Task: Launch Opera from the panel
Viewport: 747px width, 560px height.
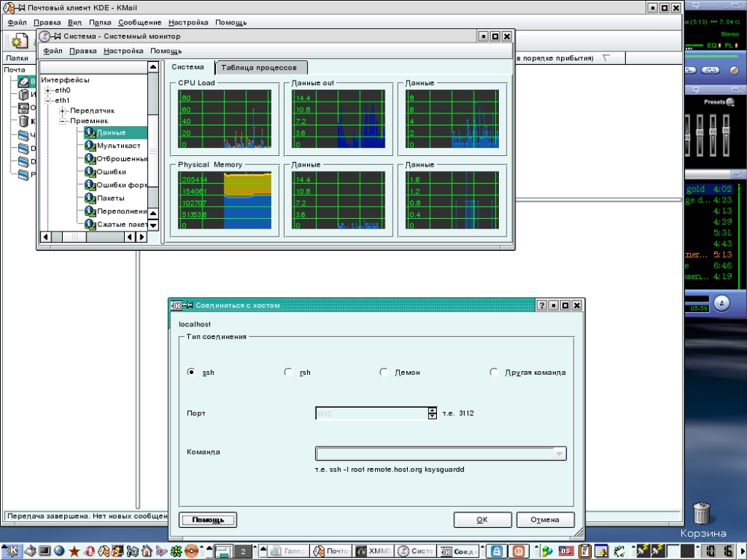Action: pos(89,552)
